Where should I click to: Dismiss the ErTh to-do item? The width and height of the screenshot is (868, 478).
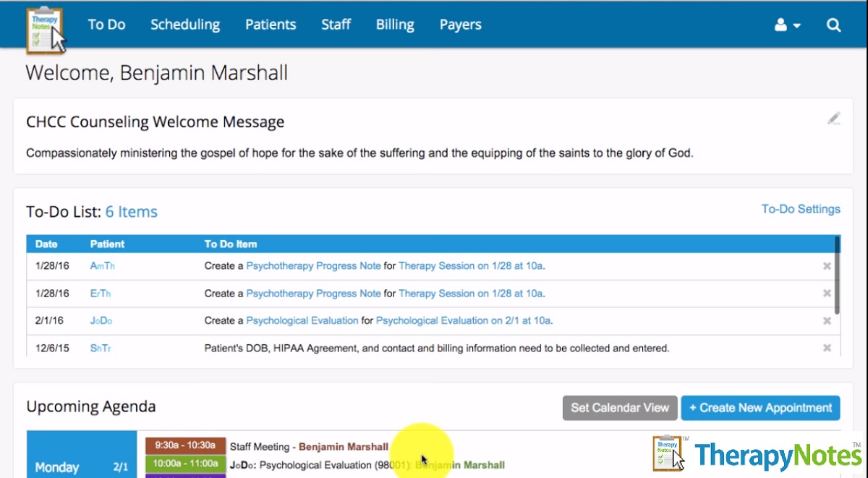coord(827,294)
